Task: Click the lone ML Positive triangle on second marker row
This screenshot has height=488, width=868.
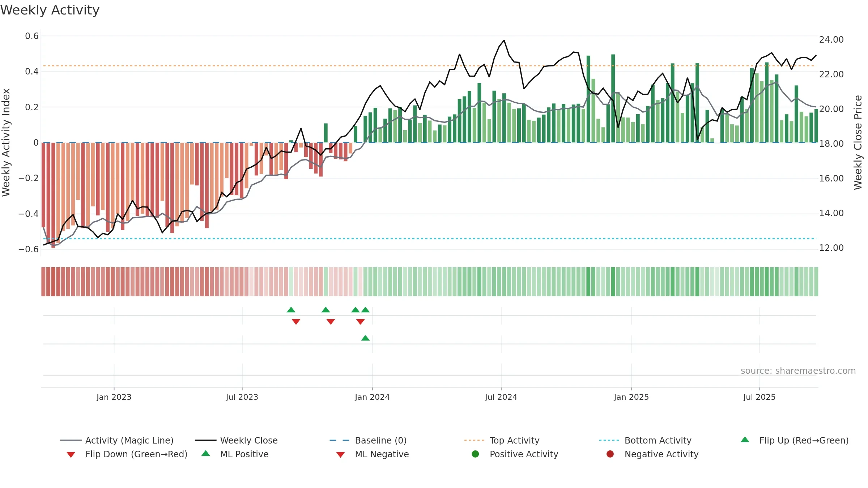Action: coord(365,338)
